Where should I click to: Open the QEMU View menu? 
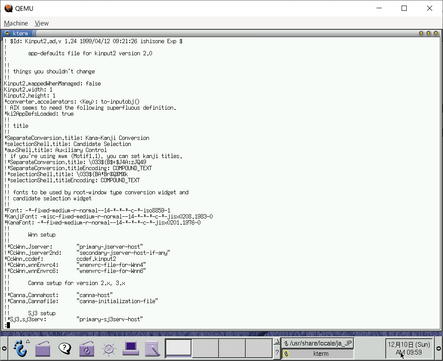[x=42, y=23]
